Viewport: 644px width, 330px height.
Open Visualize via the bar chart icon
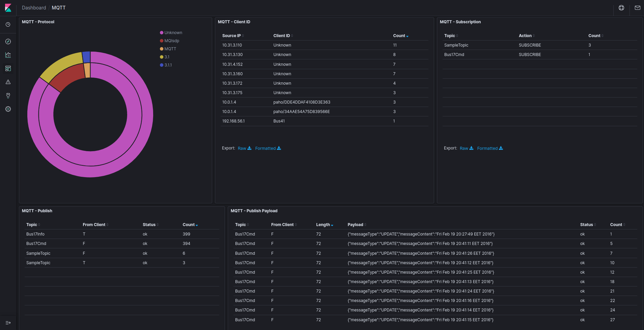(x=8, y=55)
